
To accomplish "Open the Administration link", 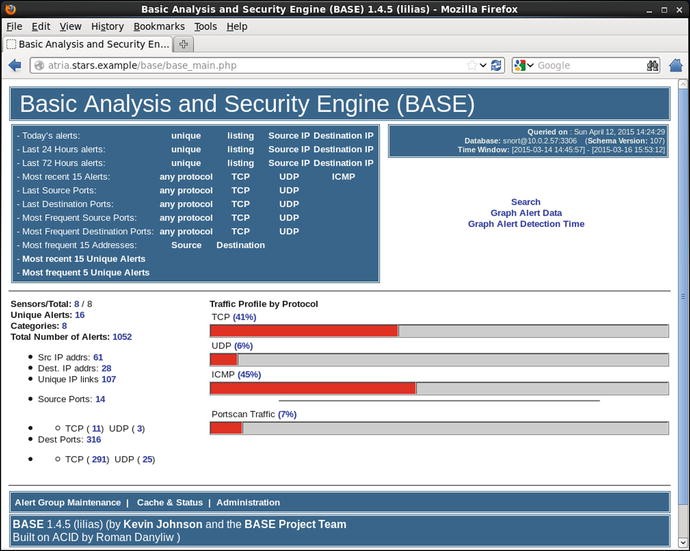I will point(248,503).
